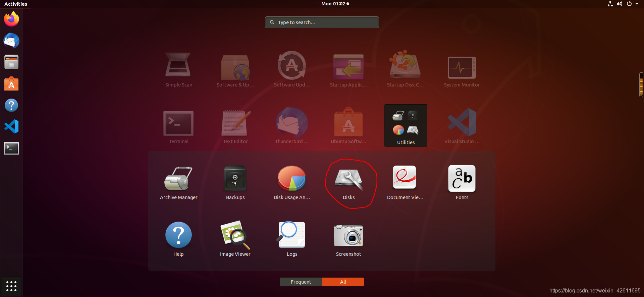Launch Image Viewer
Image resolution: width=644 pixels, height=297 pixels.
235,239
